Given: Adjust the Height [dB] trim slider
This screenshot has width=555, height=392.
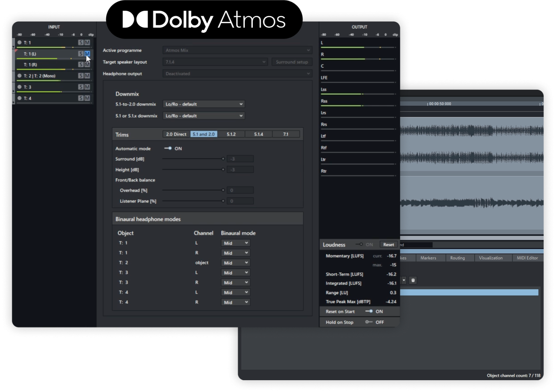Looking at the screenshot, I should (x=193, y=170).
